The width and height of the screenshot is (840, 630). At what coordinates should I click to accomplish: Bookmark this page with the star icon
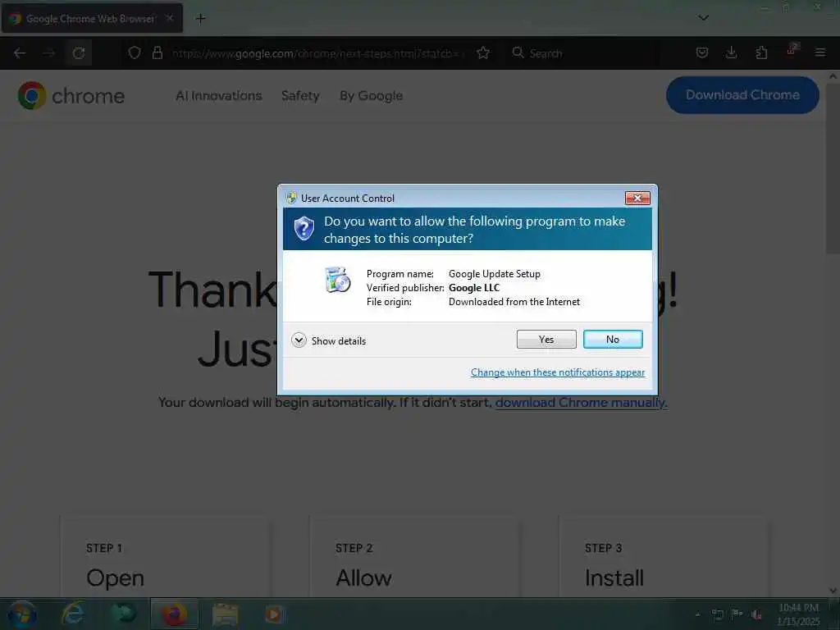(483, 53)
